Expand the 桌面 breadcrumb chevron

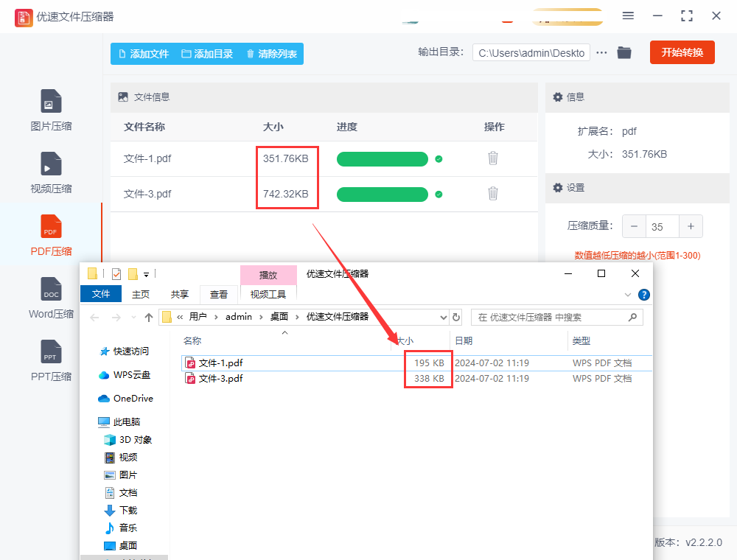(x=297, y=317)
